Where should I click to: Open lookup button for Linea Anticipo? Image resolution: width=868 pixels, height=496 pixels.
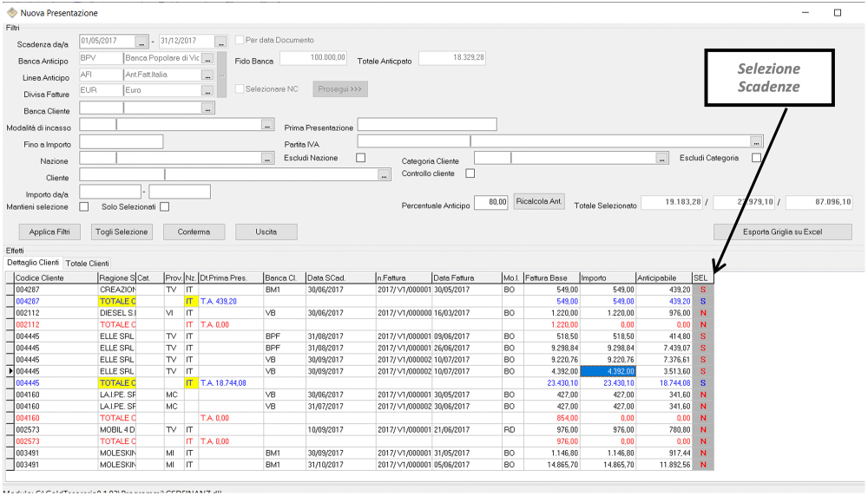tap(207, 75)
